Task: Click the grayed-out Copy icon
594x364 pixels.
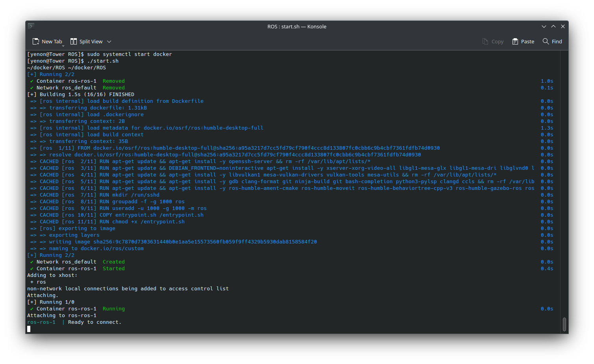Action: click(x=485, y=41)
